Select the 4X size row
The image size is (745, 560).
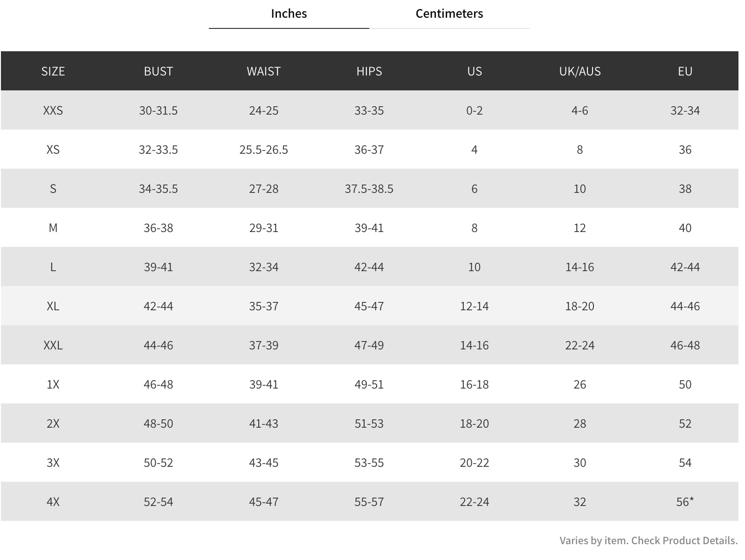pyautogui.click(x=53, y=502)
